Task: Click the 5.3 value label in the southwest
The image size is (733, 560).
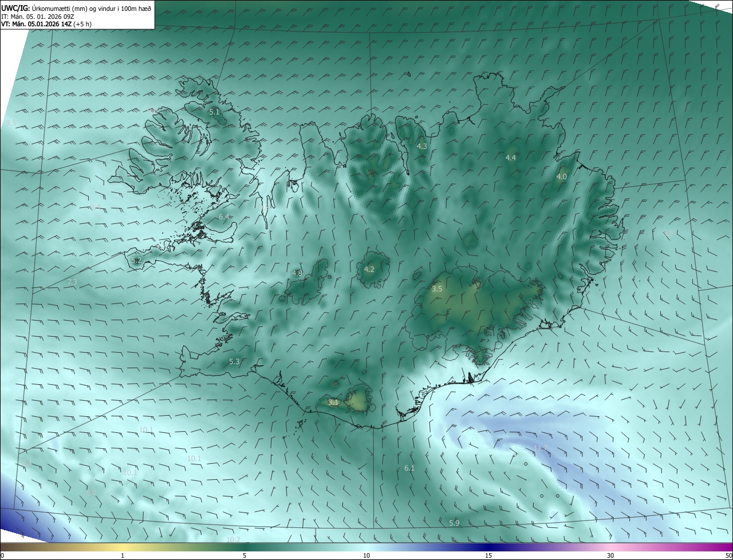Action: [234, 362]
